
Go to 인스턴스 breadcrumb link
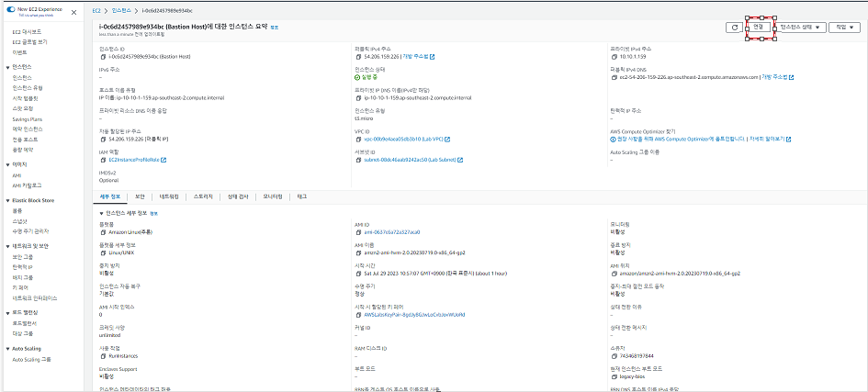pos(119,10)
